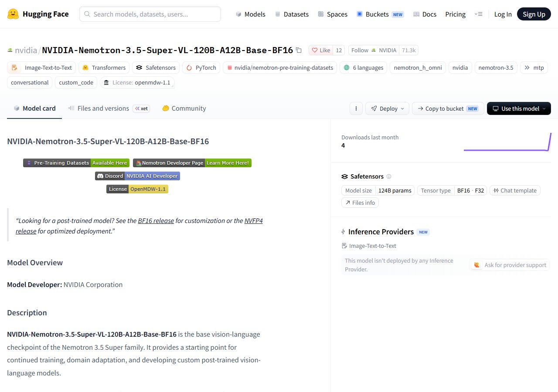
Task: Click Log In
Action: [503, 14]
